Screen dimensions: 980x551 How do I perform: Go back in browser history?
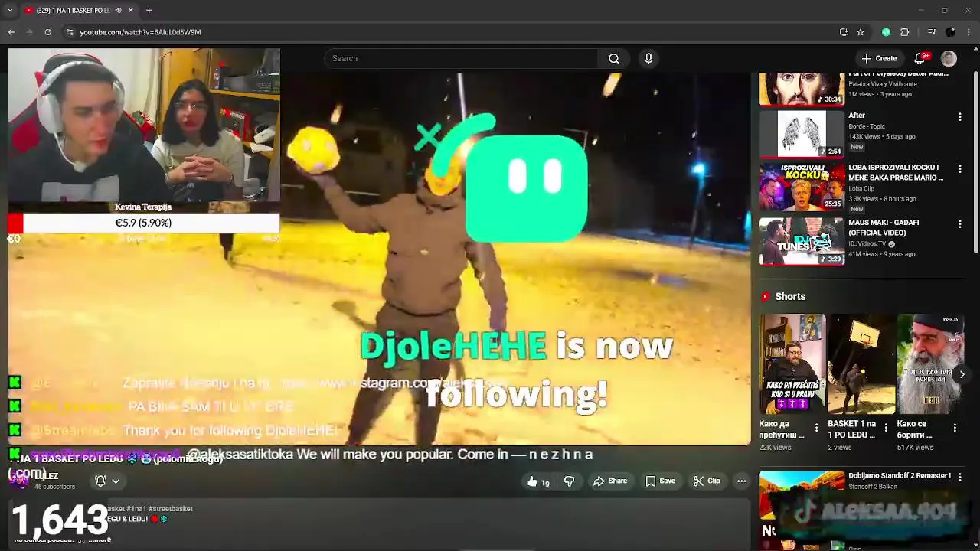11,32
